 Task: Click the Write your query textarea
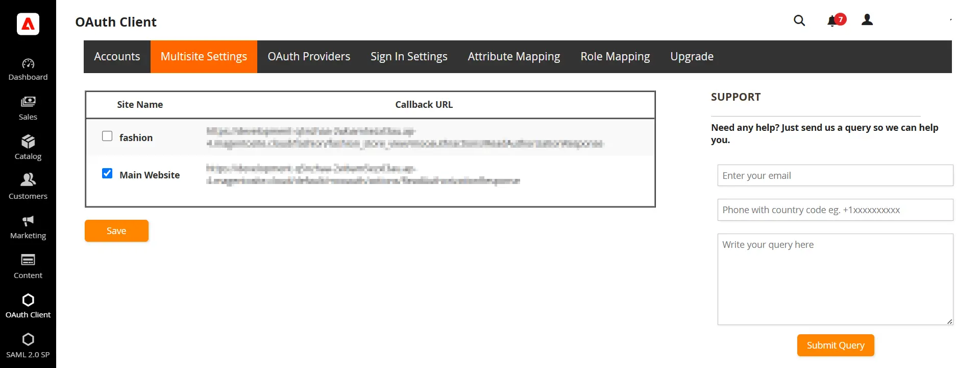(835, 279)
